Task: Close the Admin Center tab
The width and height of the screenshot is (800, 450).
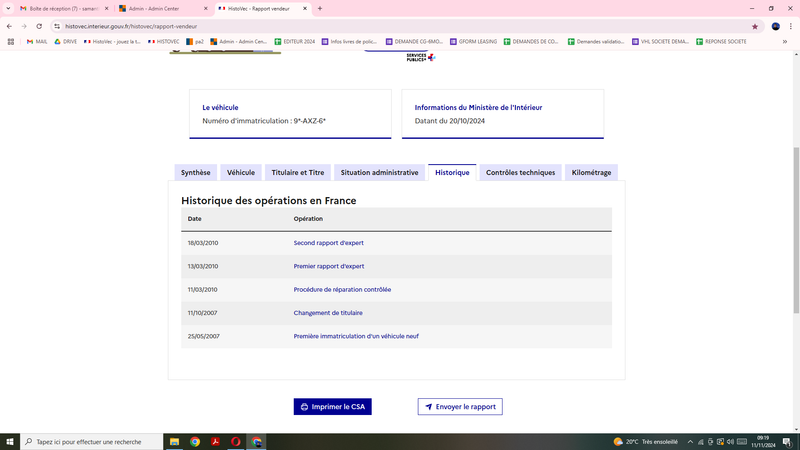Action: click(206, 9)
